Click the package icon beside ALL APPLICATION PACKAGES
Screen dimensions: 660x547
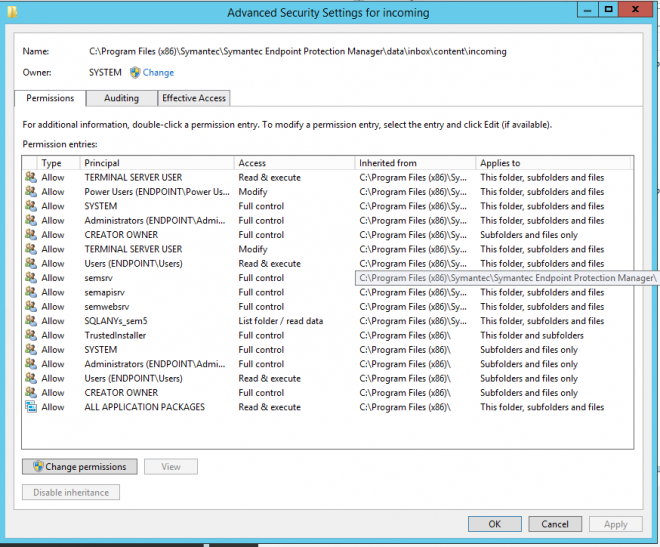[x=31, y=407]
